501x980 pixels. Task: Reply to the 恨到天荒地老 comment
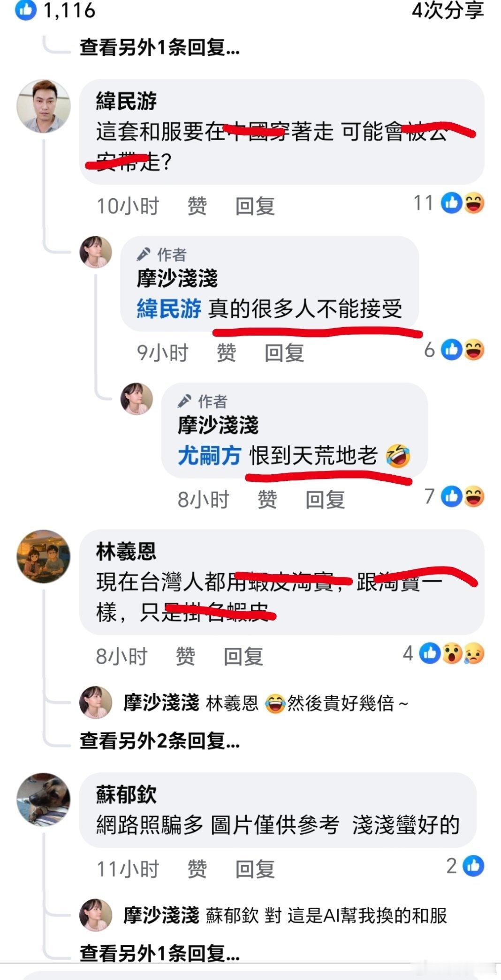326,500
